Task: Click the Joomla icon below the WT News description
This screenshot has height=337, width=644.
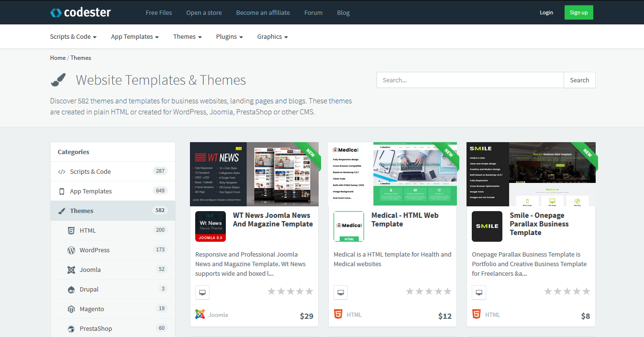Action: (200, 315)
